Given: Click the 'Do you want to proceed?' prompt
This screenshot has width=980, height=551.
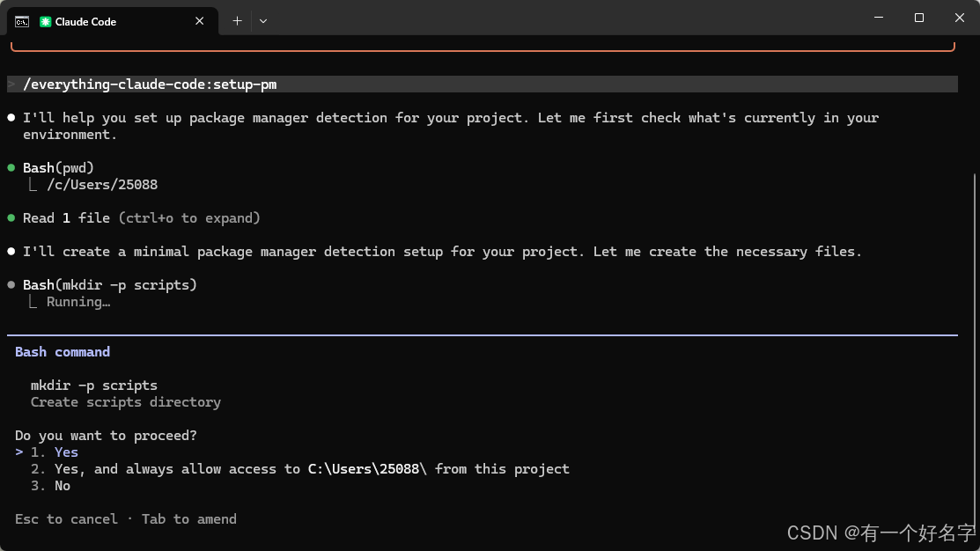Looking at the screenshot, I should click(x=106, y=436).
